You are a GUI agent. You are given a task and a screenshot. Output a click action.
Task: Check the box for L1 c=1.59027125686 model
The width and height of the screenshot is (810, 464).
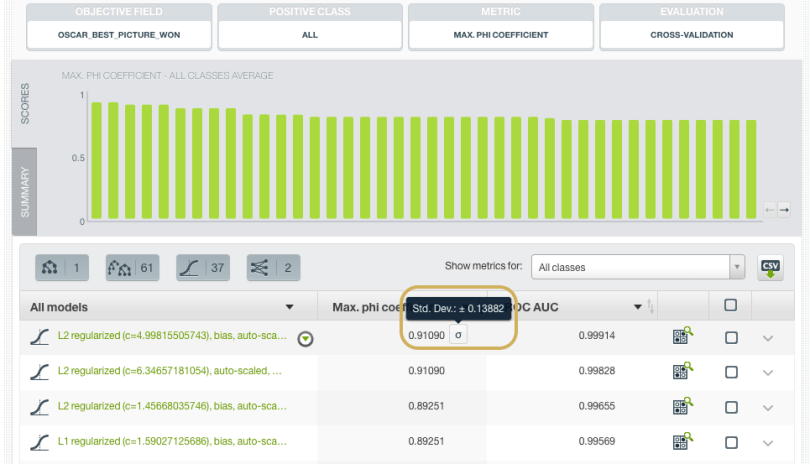pyautogui.click(x=731, y=443)
